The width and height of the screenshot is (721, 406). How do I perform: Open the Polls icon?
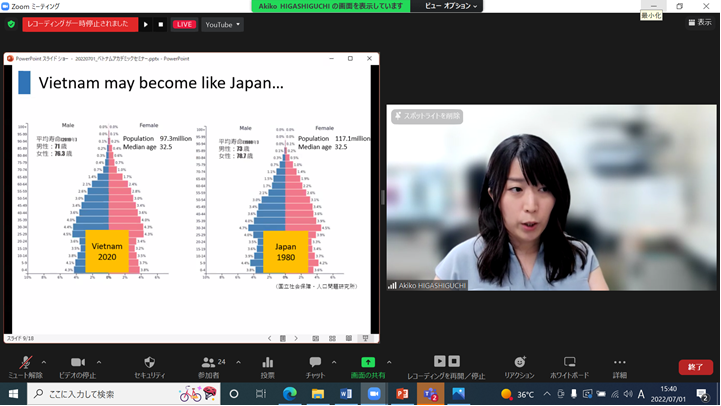pos(267,363)
